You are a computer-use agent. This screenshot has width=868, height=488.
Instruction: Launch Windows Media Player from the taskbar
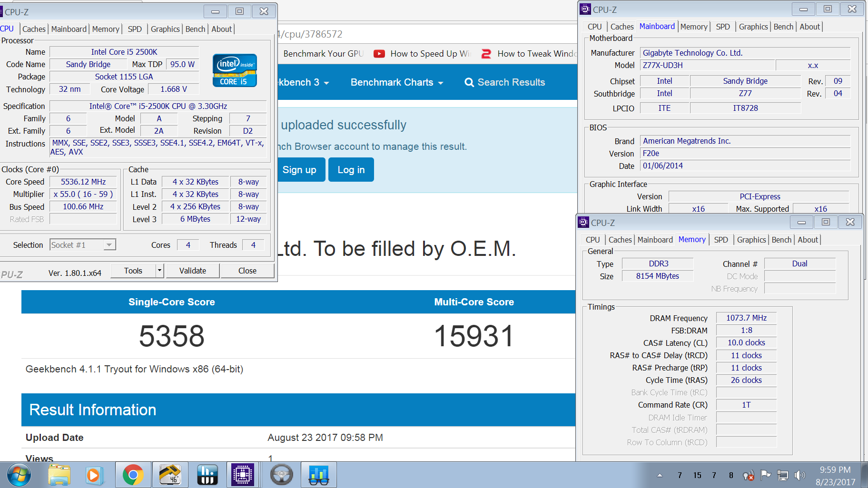[95, 475]
